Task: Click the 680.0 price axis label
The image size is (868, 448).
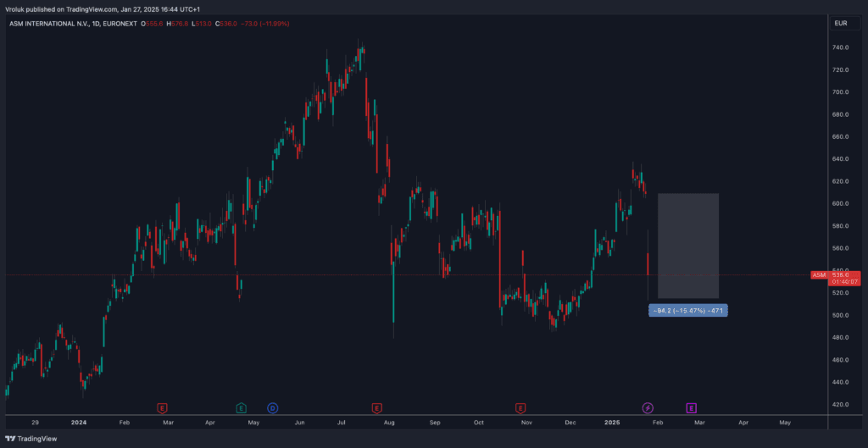Action: (x=841, y=114)
